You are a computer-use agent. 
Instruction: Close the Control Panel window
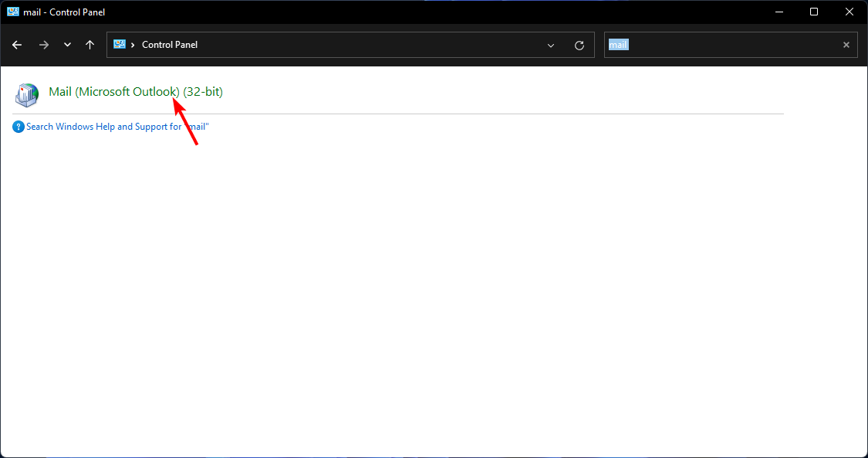(849, 12)
